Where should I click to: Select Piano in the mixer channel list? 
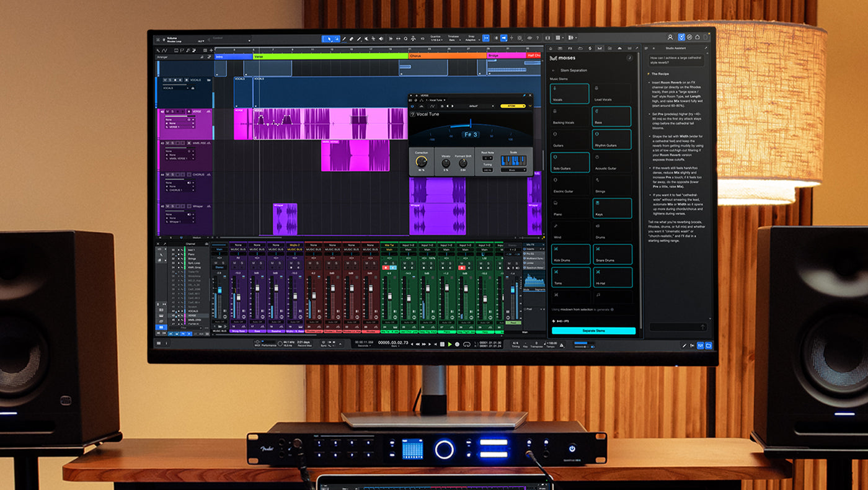click(192, 254)
